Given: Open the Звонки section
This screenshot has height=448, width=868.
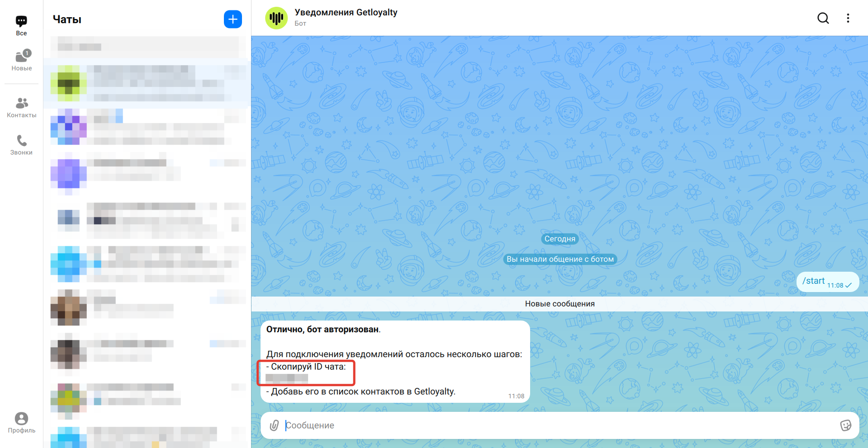Looking at the screenshot, I should click(21, 145).
